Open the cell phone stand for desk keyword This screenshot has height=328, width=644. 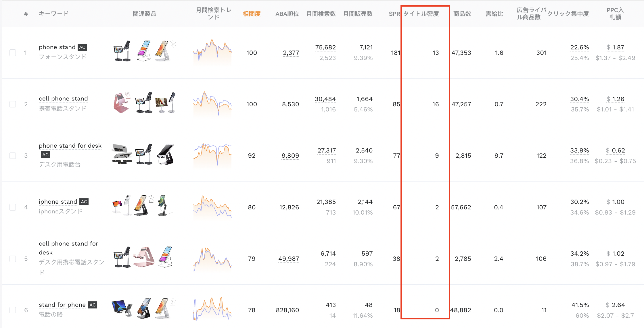point(68,248)
